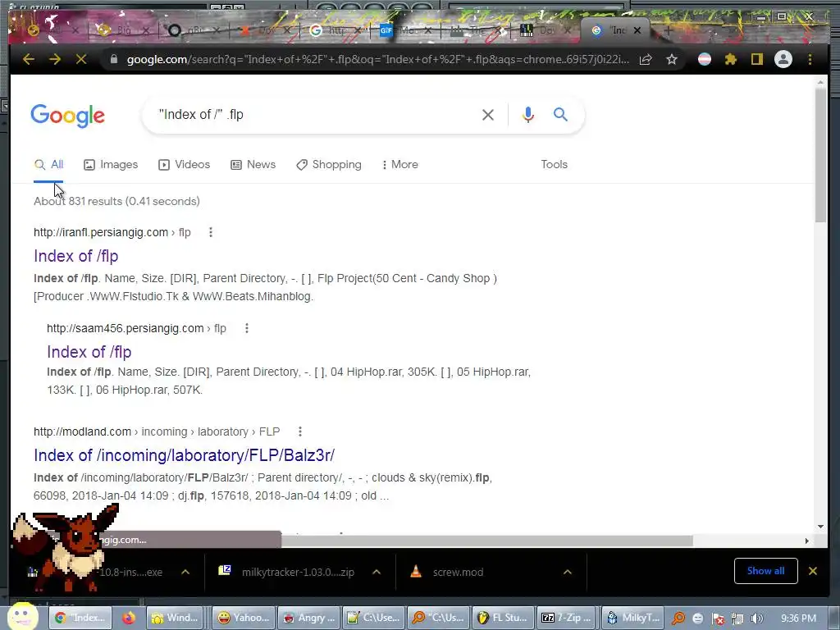The width and height of the screenshot is (840, 630).
Task: Expand options for the .exe download
Action: [x=185, y=572]
